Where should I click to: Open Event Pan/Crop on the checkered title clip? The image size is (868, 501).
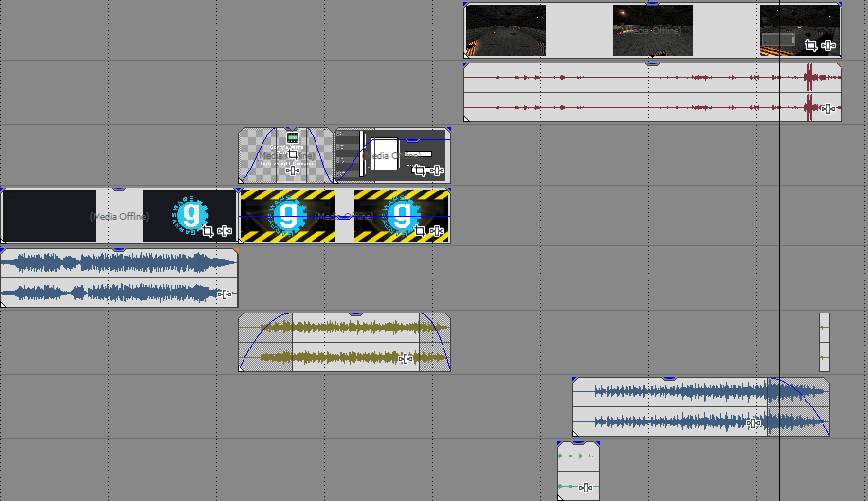(x=293, y=154)
